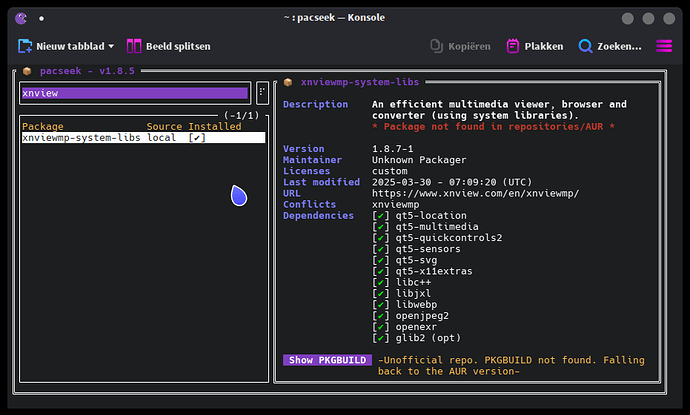Click the pin dot beside the app icon

41,18
